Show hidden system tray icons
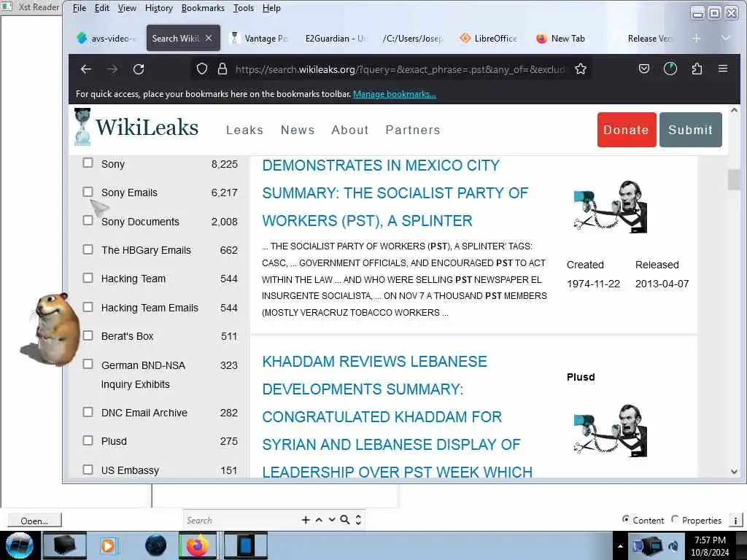 tap(620, 547)
